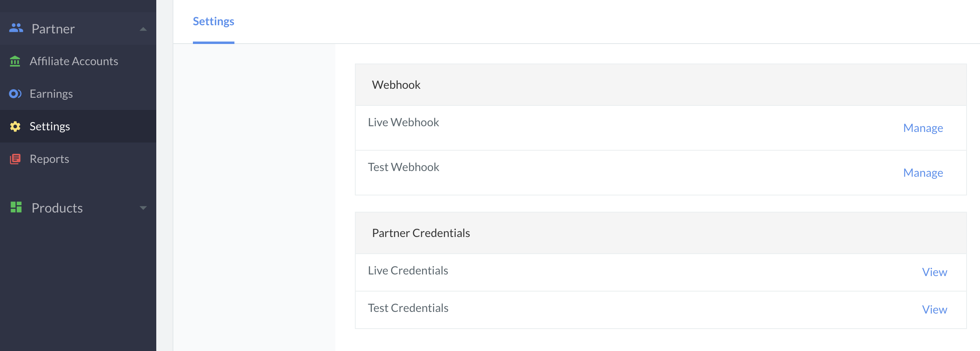Click the green Products grid icon
This screenshot has height=351, width=980.
[16, 207]
